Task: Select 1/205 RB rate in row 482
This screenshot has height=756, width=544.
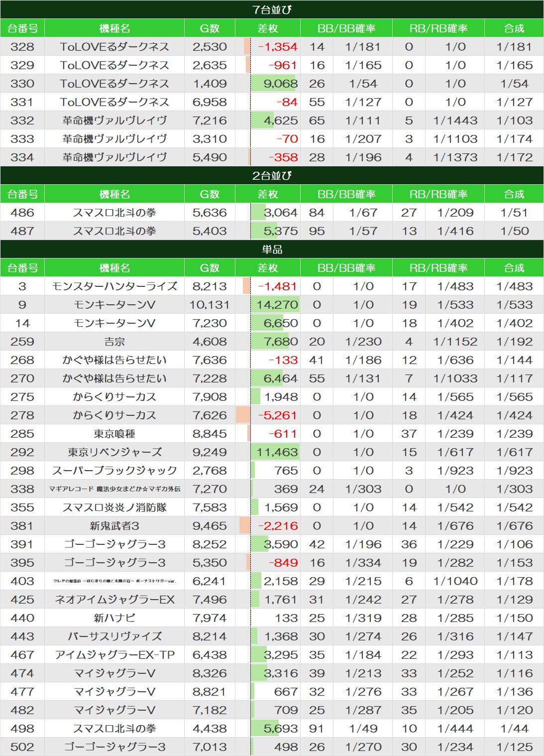Action: coord(455,710)
